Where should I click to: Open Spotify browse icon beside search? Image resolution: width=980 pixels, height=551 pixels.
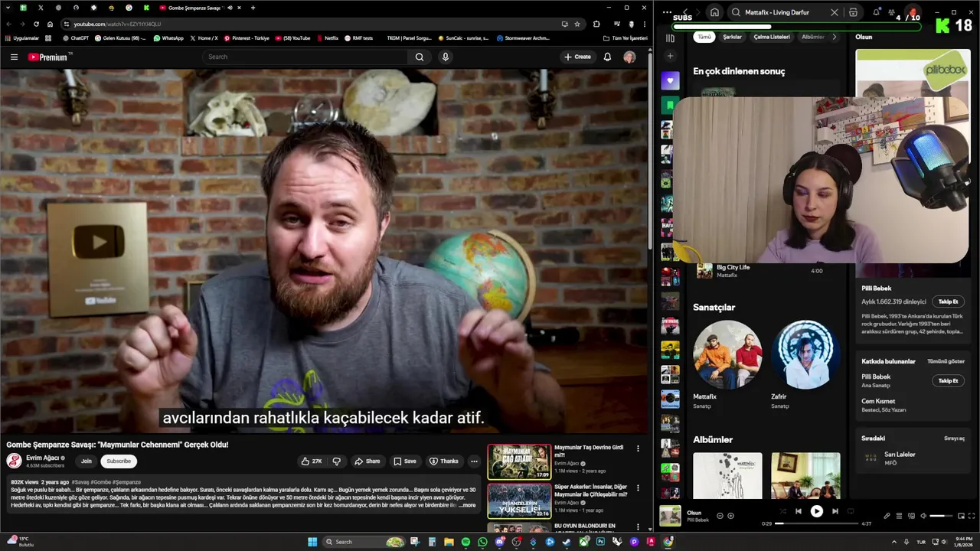853,12
